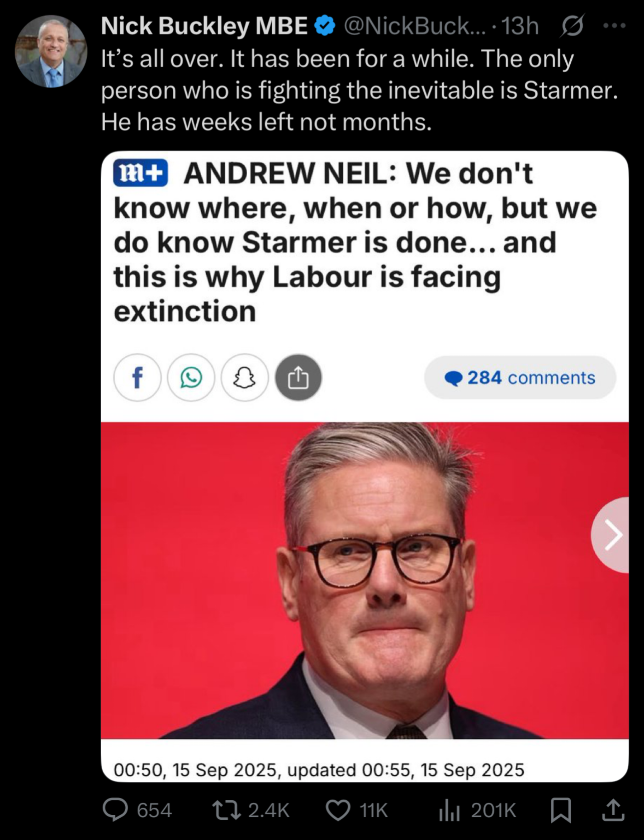The image size is (644, 840).
Task: Click the blue verified badge
Action: pyautogui.click(x=325, y=26)
